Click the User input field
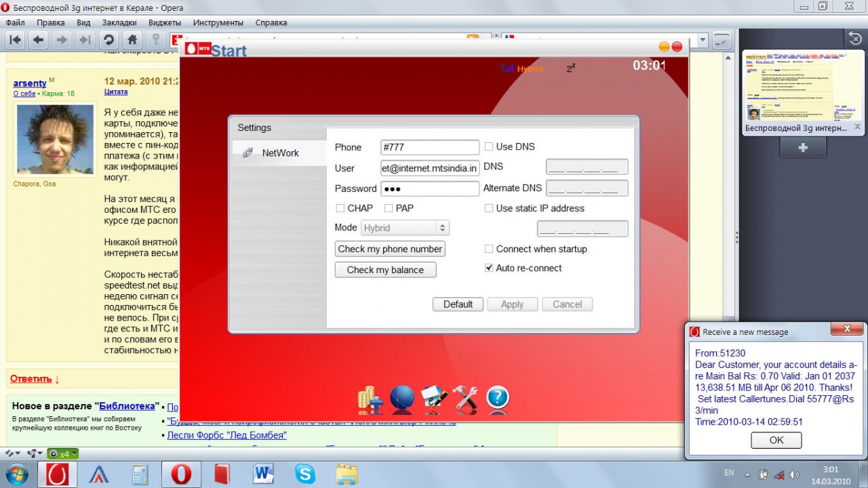868x488 pixels. click(x=430, y=168)
